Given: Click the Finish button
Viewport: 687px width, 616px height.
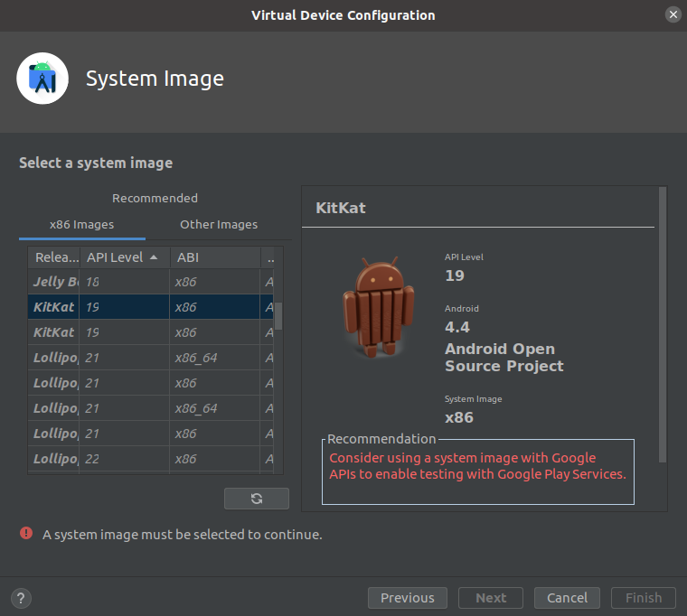Looking at the screenshot, I should pyautogui.click(x=644, y=598).
